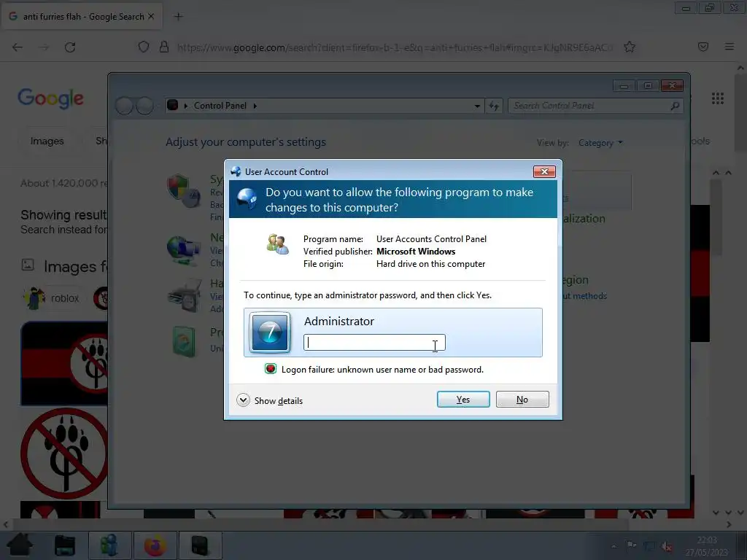Expand Show details in the UAC dialog
Screen dimensions: 747x560
(270, 400)
